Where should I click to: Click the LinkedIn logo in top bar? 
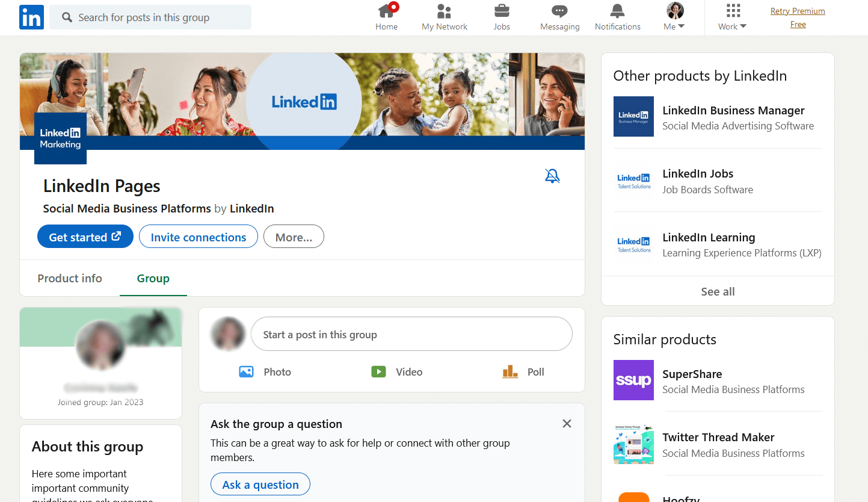click(31, 17)
